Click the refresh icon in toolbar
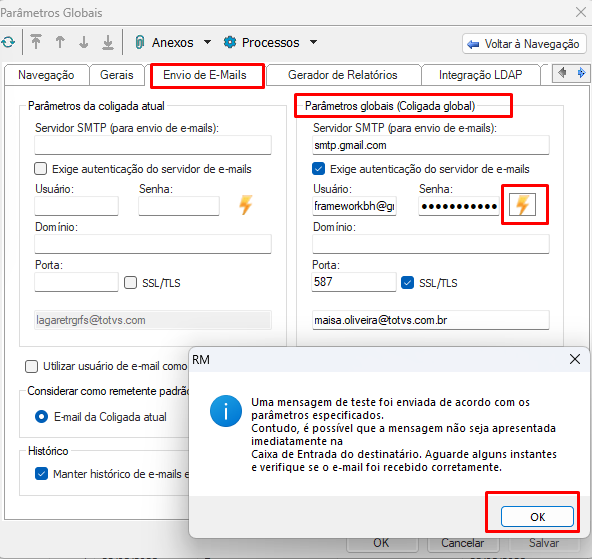Viewport: 592px width, 559px height. (8, 42)
